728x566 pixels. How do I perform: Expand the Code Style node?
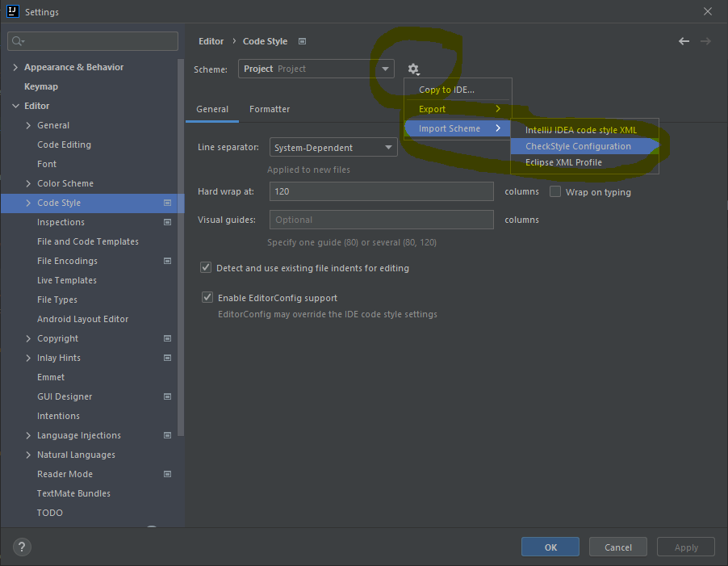(28, 203)
